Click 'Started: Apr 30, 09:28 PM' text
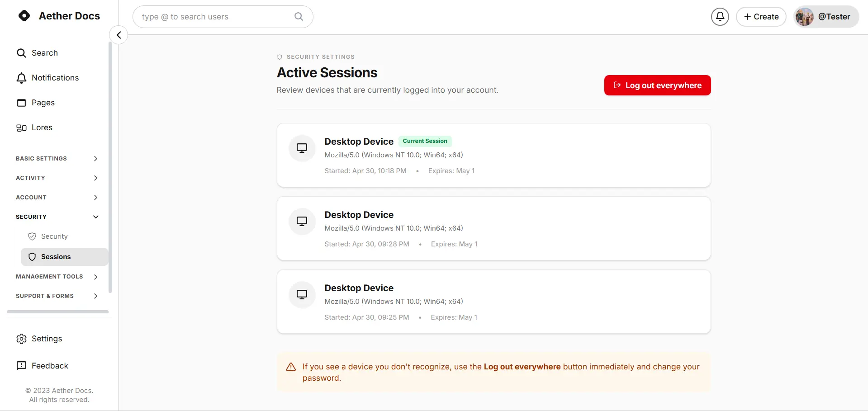This screenshot has width=868, height=411. [x=367, y=244]
